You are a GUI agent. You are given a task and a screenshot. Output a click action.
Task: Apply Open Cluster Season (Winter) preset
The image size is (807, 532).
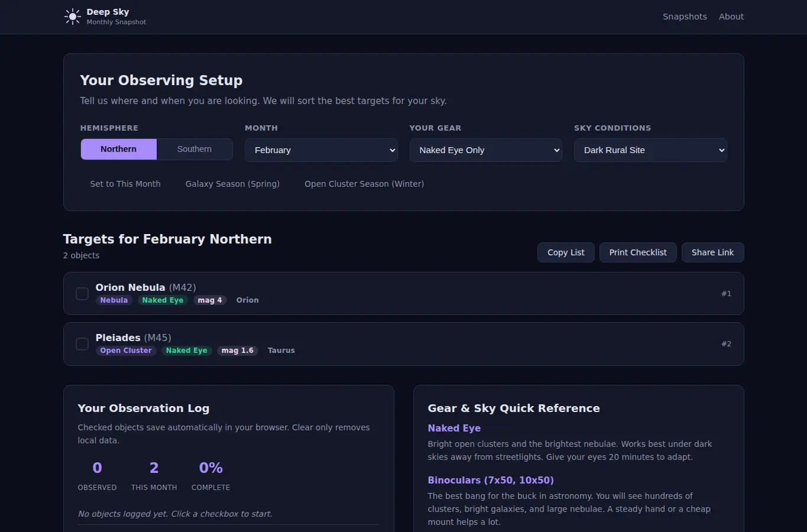click(364, 184)
